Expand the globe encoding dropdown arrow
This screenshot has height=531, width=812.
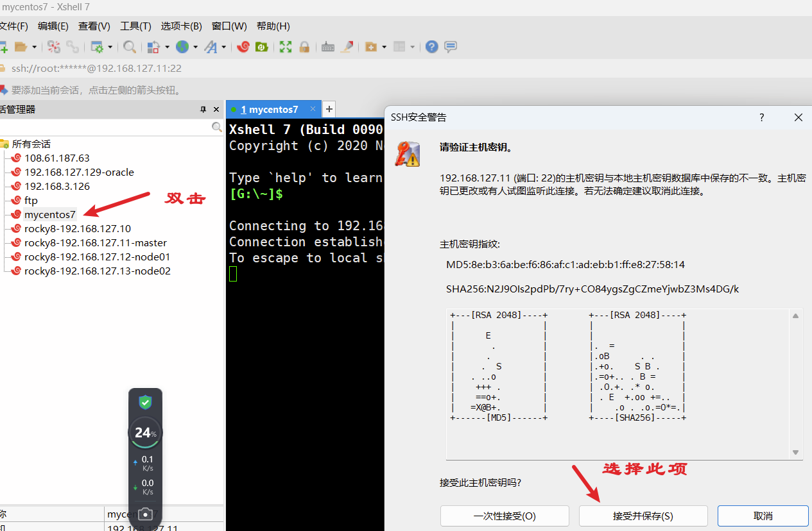click(195, 47)
